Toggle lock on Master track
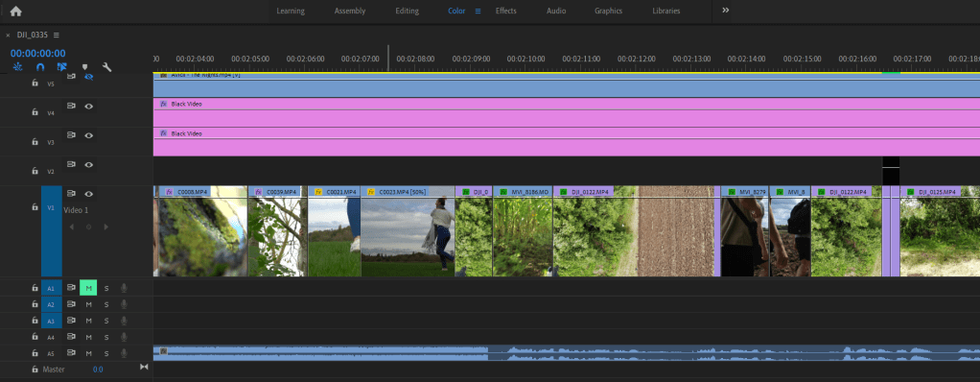 pyautogui.click(x=35, y=370)
